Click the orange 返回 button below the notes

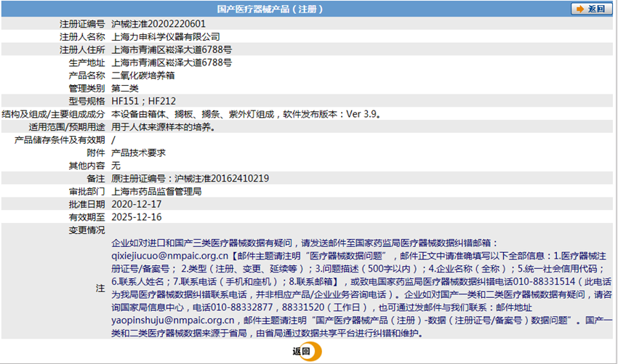(x=307, y=352)
